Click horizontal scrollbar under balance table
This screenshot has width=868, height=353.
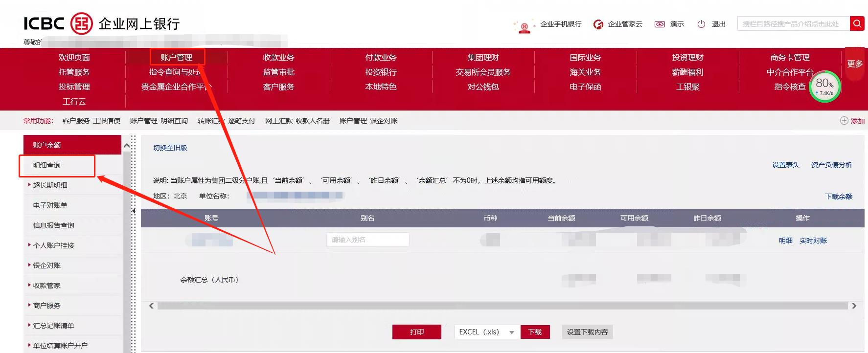(x=503, y=306)
